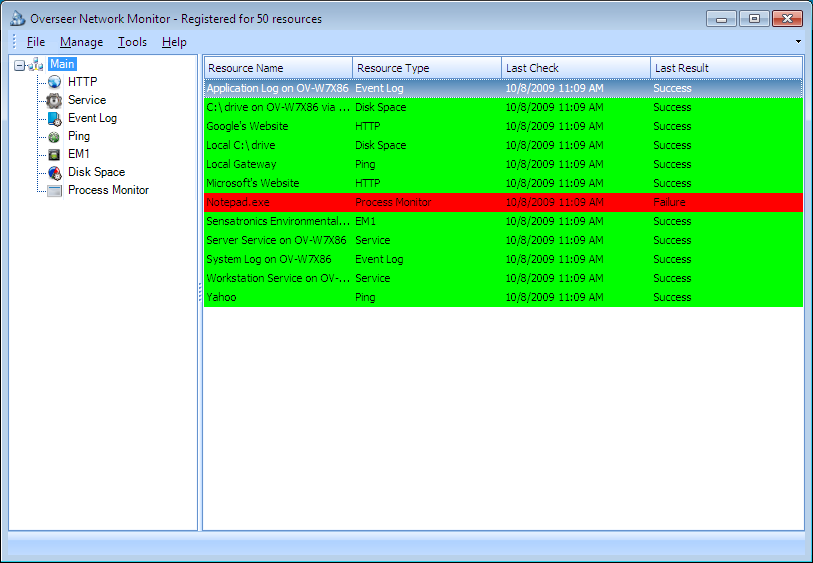Open the Tools menu
The width and height of the screenshot is (813, 563).
click(132, 42)
